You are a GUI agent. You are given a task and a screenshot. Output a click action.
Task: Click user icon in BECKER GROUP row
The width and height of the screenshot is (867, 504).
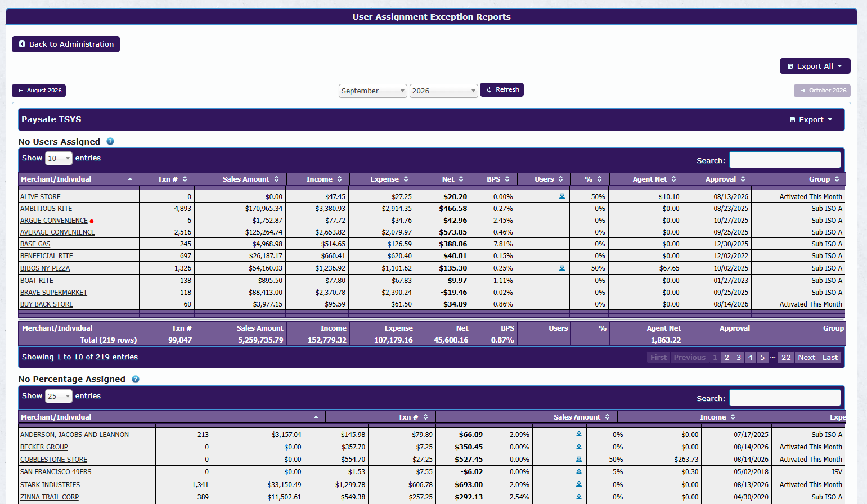(579, 447)
